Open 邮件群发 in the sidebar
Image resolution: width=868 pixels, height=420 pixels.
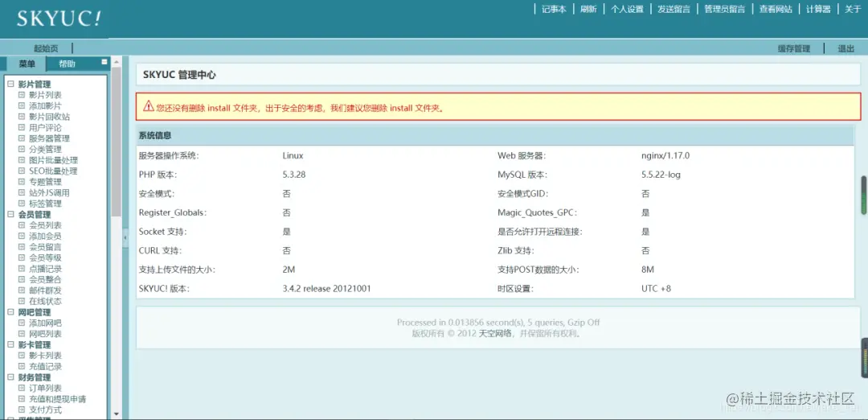click(45, 290)
